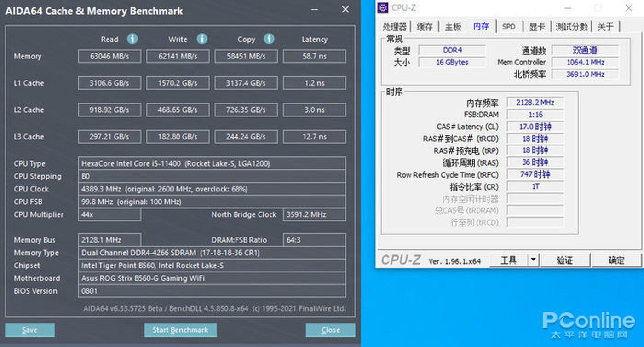Click the Close button in AIDA64
Image resolution: width=644 pixels, height=347 pixels.
(330, 330)
